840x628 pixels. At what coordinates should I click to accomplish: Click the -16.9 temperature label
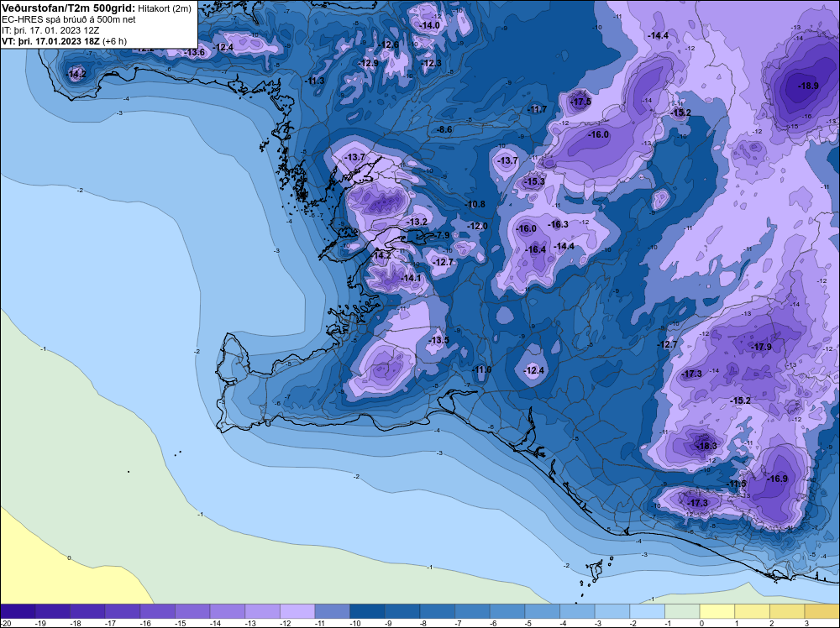coord(777,479)
